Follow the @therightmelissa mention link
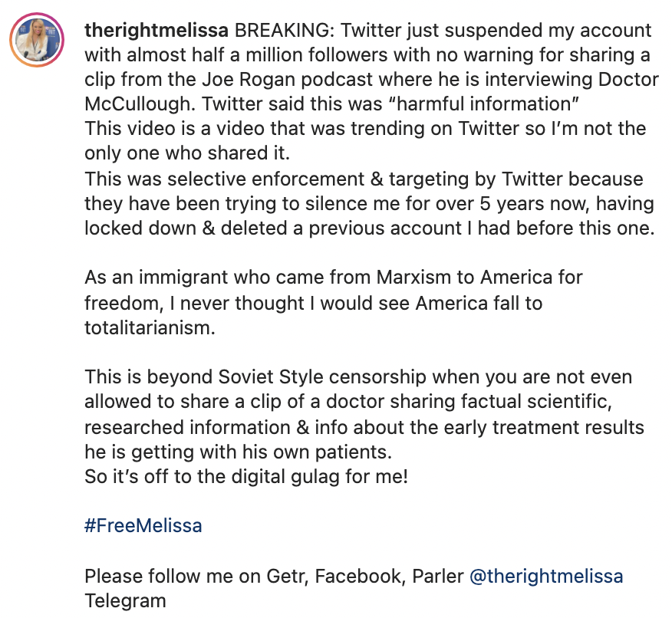This screenshot has width=672, height=618. tap(546, 576)
